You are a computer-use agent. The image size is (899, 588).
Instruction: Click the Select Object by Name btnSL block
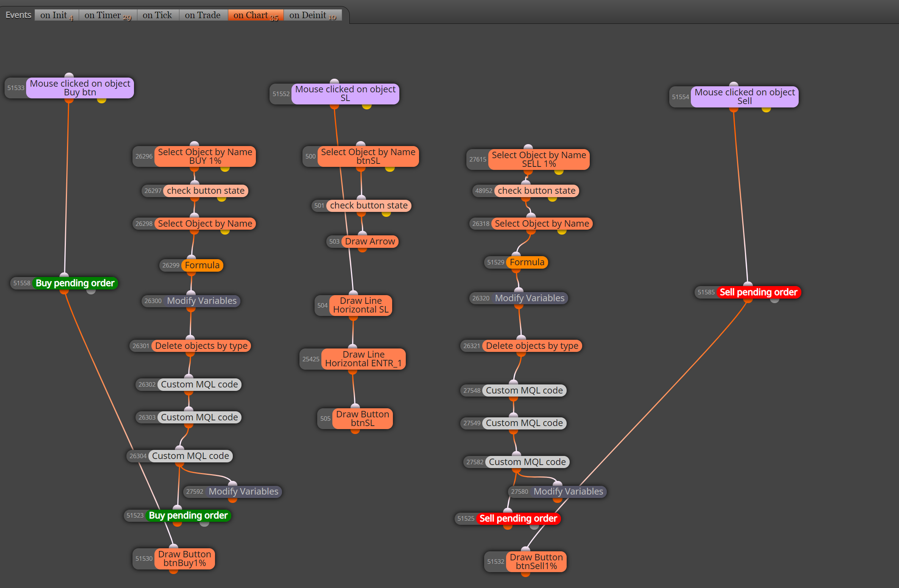pos(368,156)
